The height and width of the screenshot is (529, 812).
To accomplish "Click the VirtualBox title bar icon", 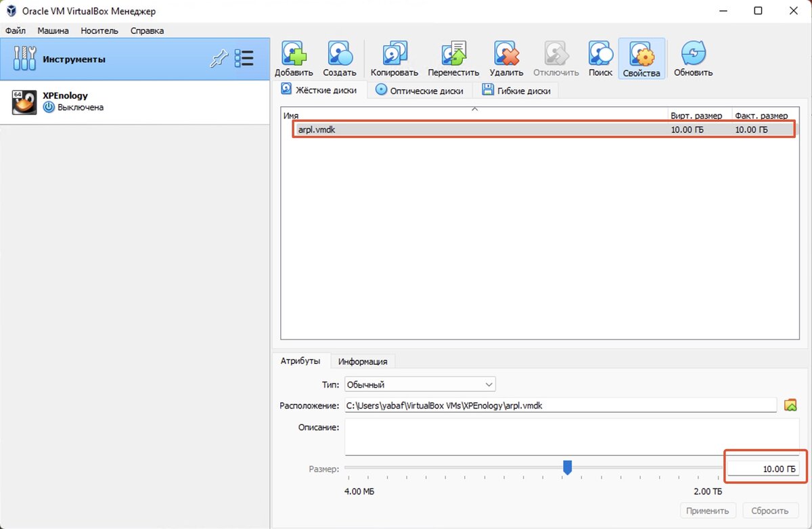I will point(11,11).
